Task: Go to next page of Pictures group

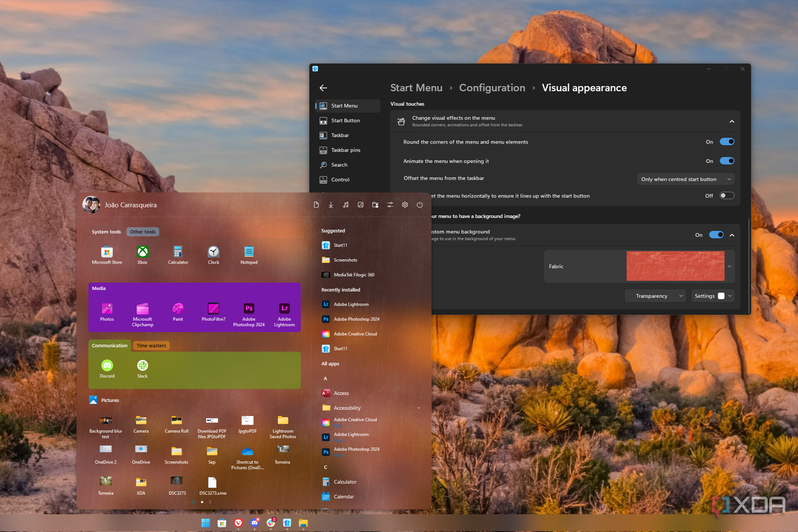Action: (210, 502)
